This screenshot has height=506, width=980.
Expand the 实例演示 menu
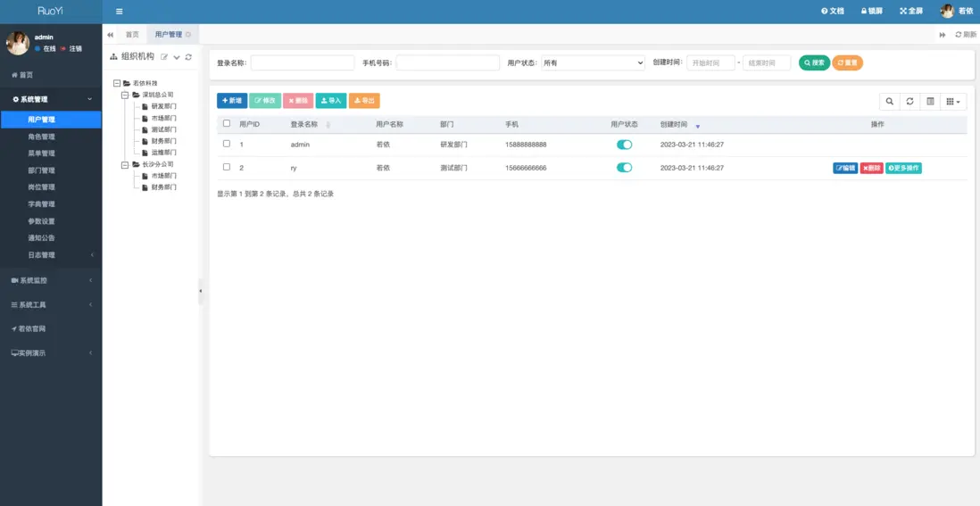(x=51, y=353)
